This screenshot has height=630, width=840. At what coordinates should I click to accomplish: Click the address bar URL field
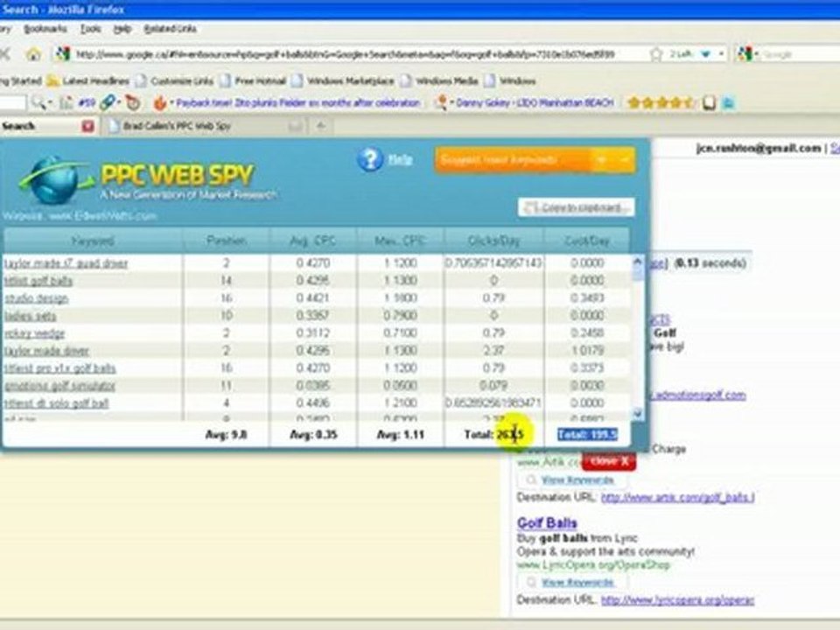(x=353, y=53)
